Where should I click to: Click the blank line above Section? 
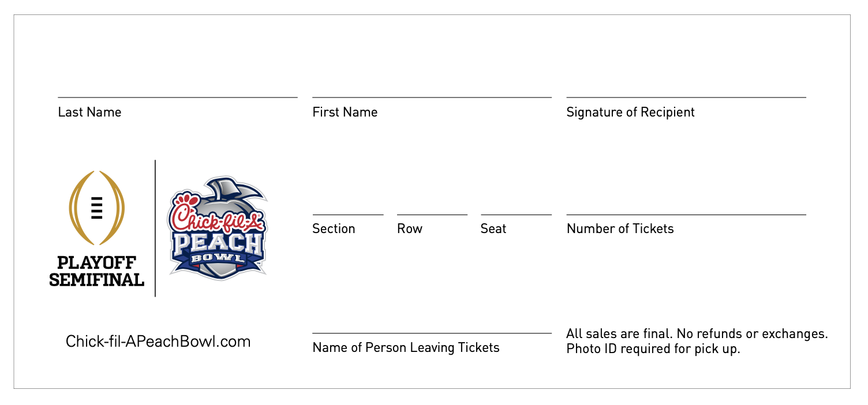348,215
